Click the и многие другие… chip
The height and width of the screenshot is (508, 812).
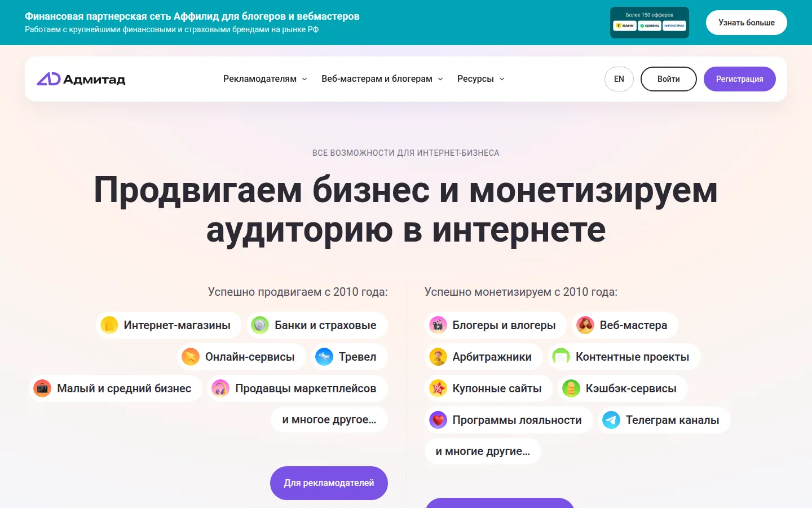pyautogui.click(x=483, y=452)
